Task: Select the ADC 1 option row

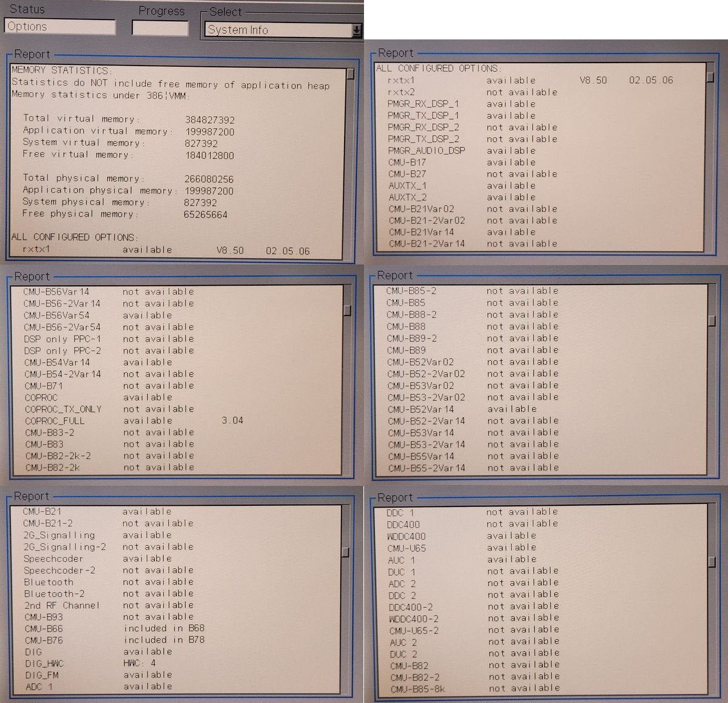Action: coord(98,687)
